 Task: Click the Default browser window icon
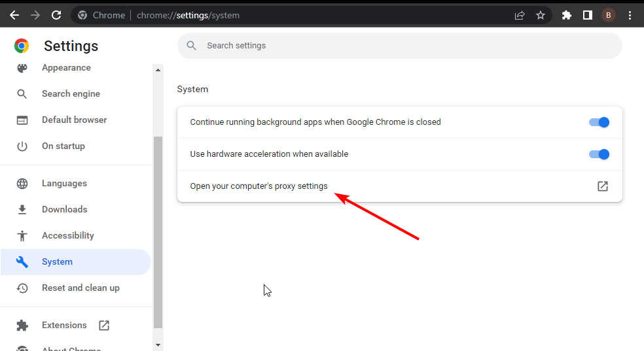(x=22, y=120)
